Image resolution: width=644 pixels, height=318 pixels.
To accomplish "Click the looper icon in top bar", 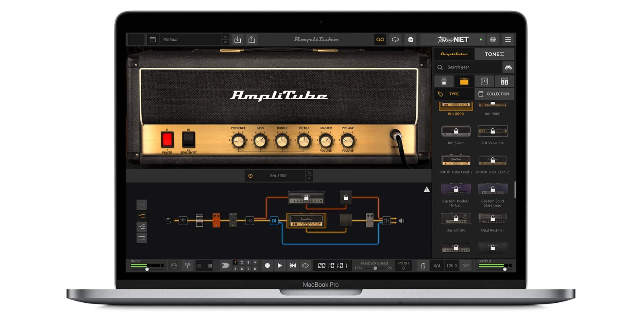I will coord(395,39).
